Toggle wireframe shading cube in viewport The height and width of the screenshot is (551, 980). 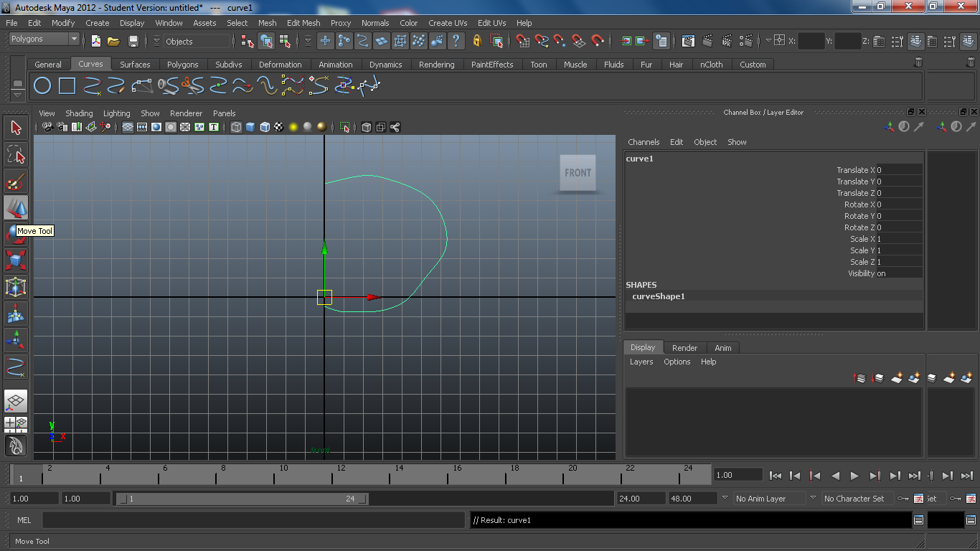236,127
